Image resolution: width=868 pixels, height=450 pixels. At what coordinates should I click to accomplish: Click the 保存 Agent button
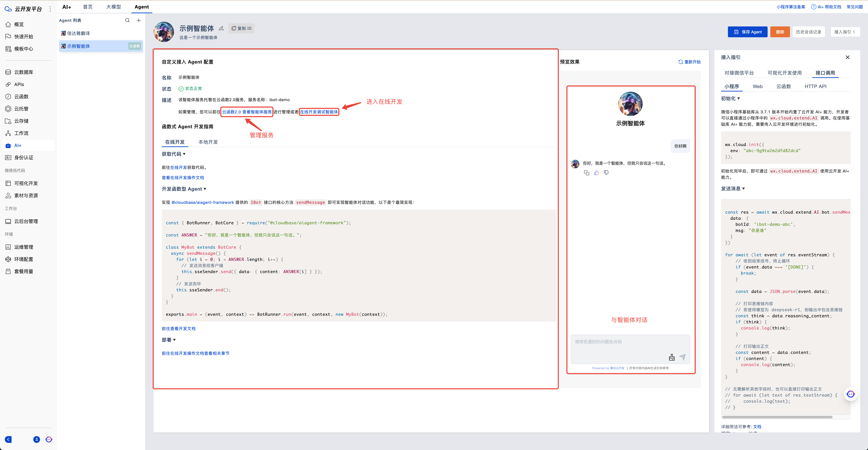747,32
